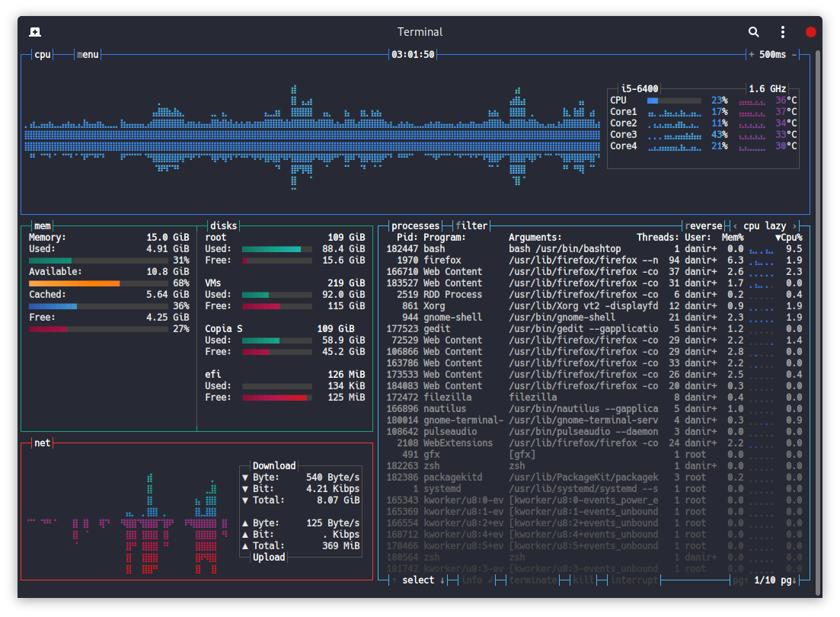Select the bash process with pid 182447

594,249
